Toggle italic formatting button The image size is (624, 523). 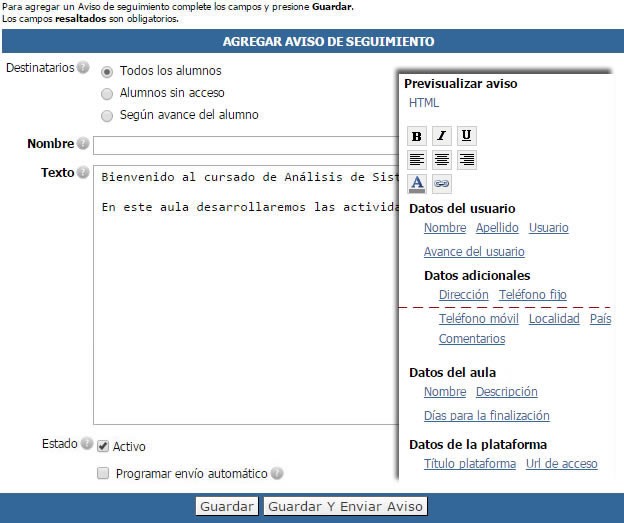[442, 137]
